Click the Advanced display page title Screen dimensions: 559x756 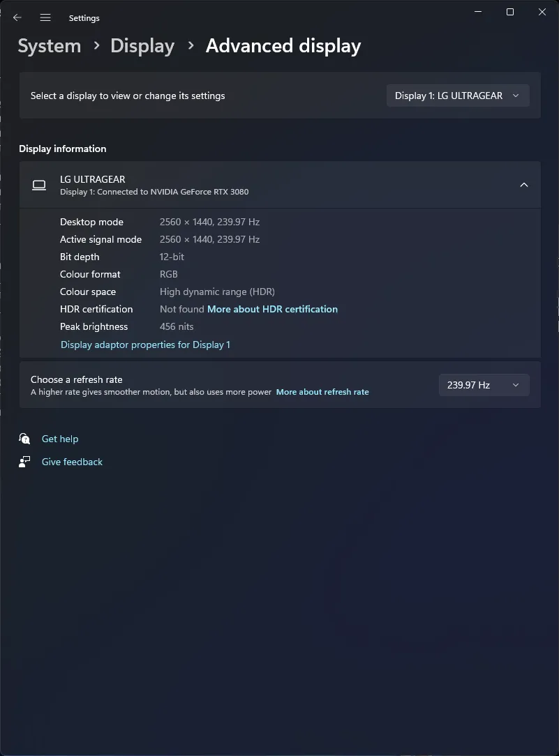coord(283,46)
